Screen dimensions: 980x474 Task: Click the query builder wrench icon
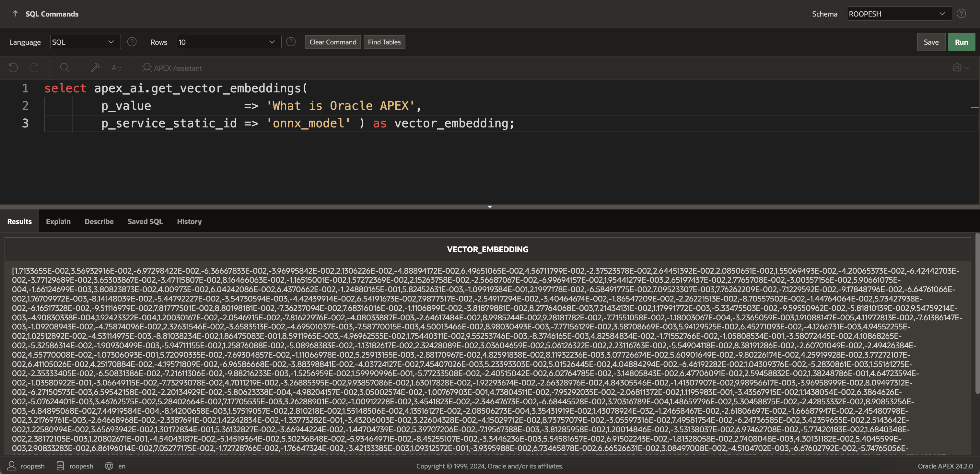95,68
